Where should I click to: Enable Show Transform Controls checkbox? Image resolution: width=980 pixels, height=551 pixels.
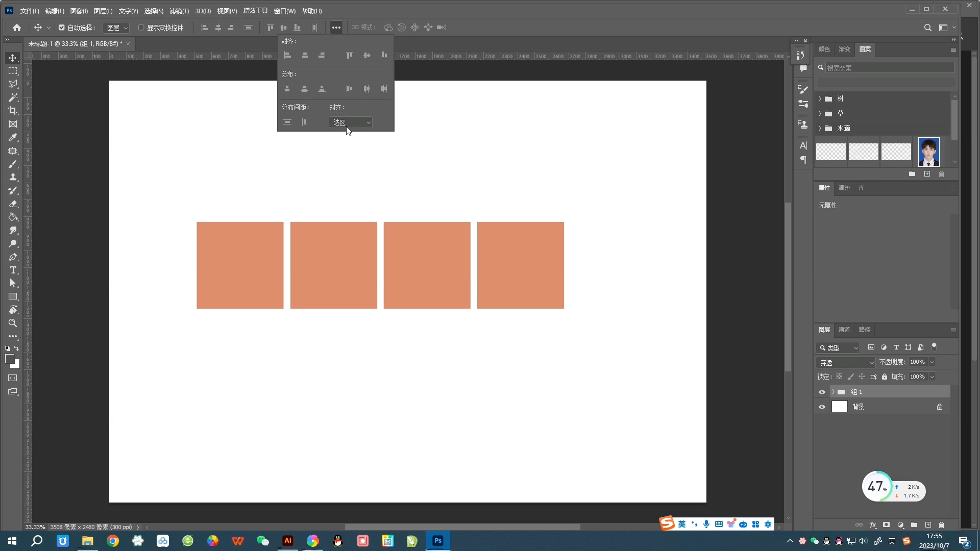[141, 28]
